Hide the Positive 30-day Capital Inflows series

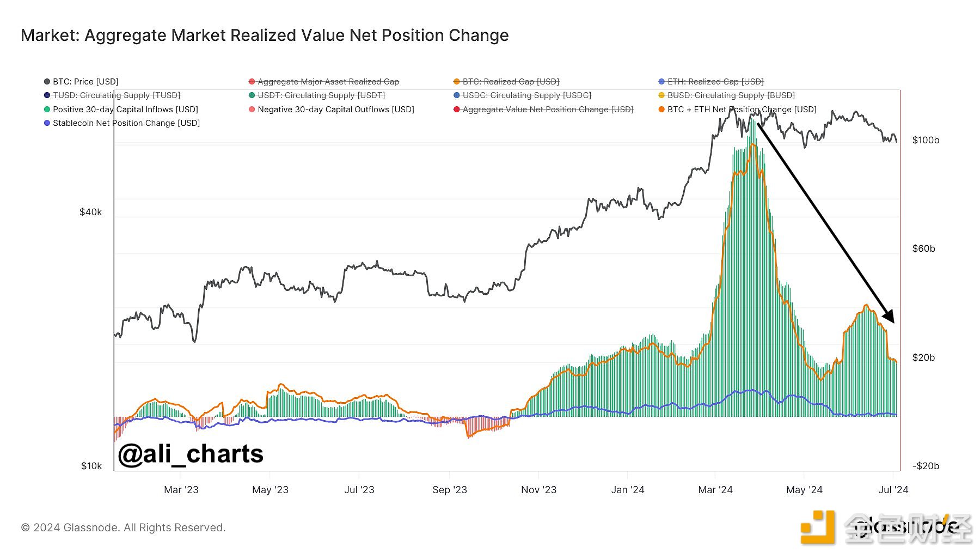coord(125,110)
